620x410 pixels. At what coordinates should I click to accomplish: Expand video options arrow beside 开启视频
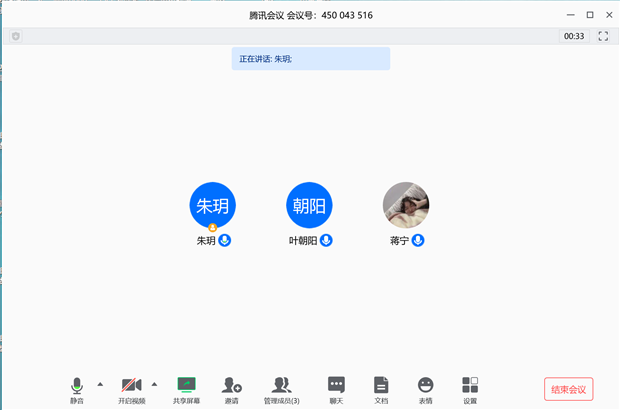click(x=154, y=384)
